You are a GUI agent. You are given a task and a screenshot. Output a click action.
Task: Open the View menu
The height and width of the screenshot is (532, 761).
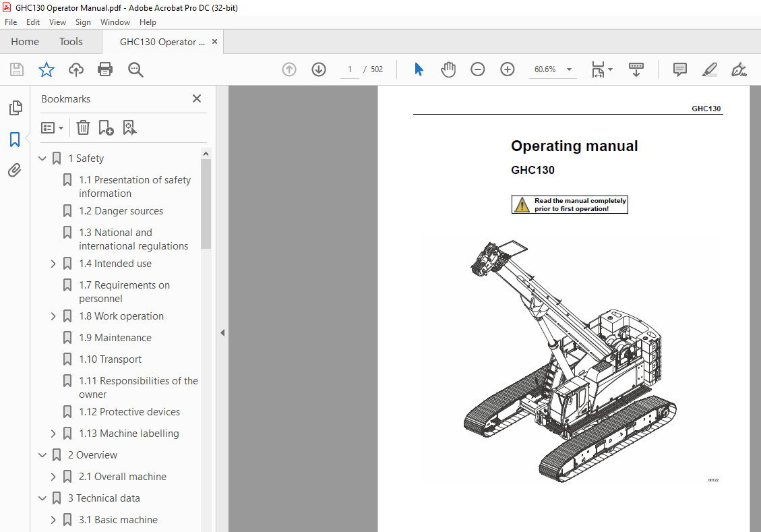coord(57,22)
